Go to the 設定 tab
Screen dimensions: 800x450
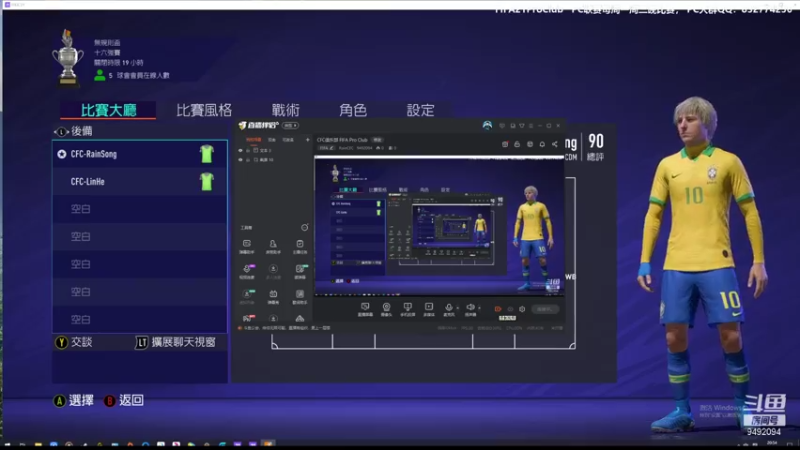tap(420, 110)
